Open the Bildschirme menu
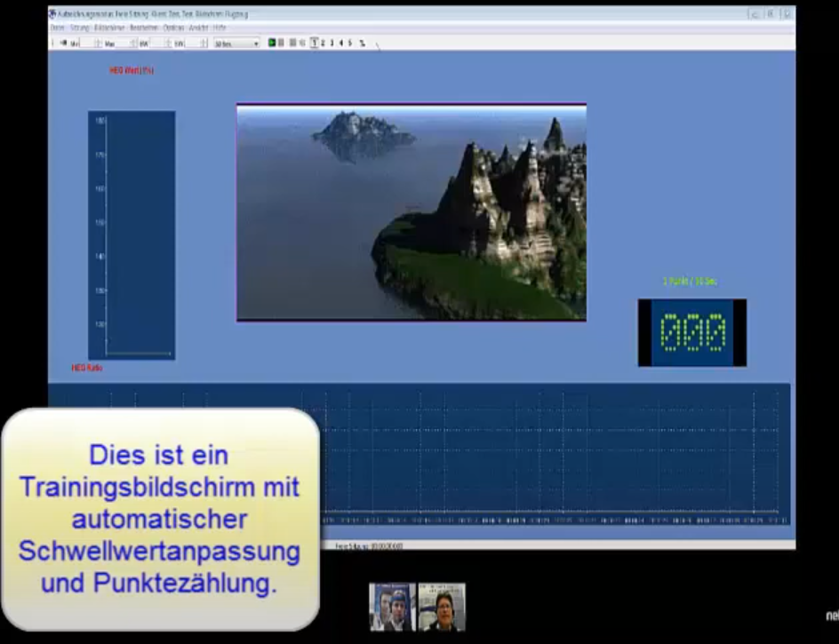This screenshot has height=644, width=839. click(x=109, y=28)
